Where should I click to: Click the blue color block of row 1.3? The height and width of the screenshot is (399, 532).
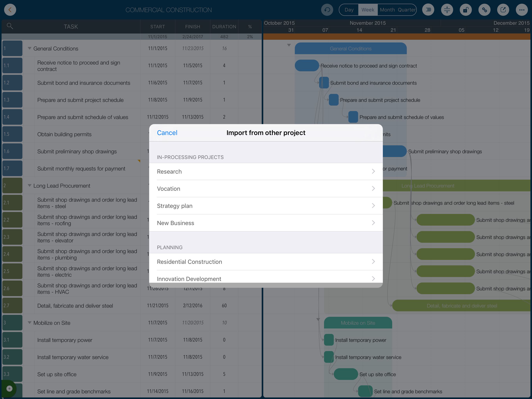click(12, 100)
